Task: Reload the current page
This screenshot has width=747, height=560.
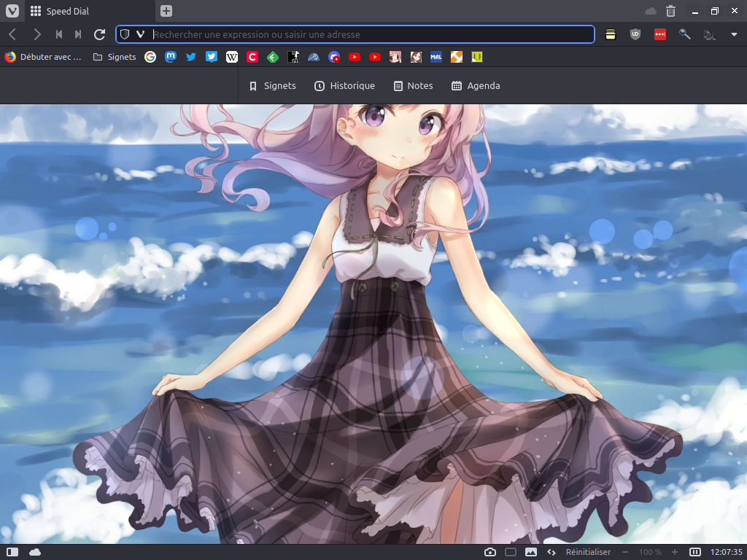Action: coord(100,34)
